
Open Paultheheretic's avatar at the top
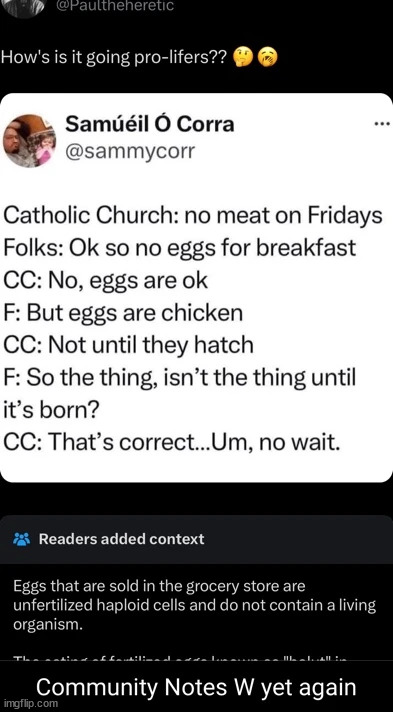(24, 7)
